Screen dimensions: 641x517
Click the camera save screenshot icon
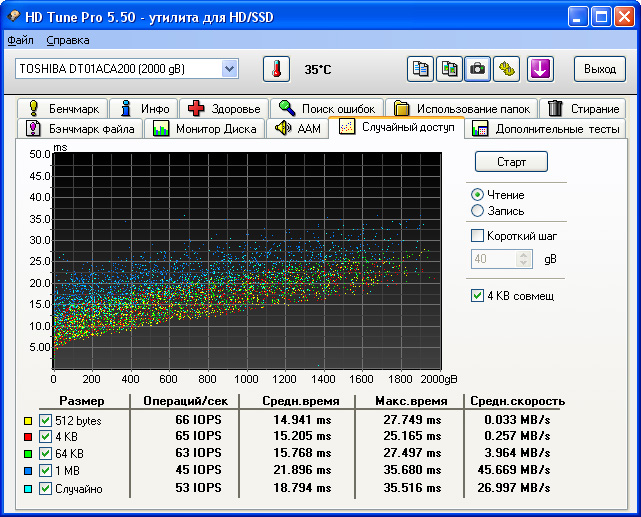point(478,69)
